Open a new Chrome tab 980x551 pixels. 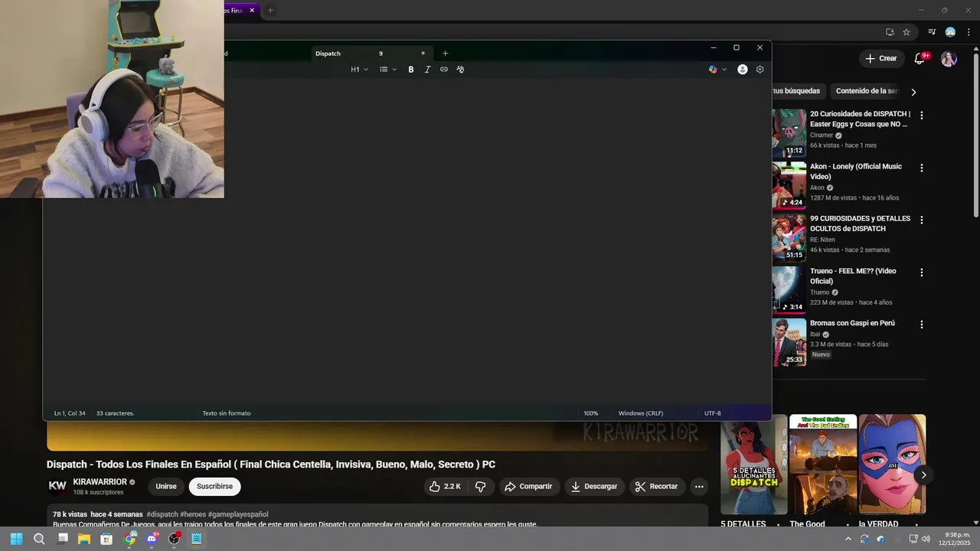(x=269, y=10)
